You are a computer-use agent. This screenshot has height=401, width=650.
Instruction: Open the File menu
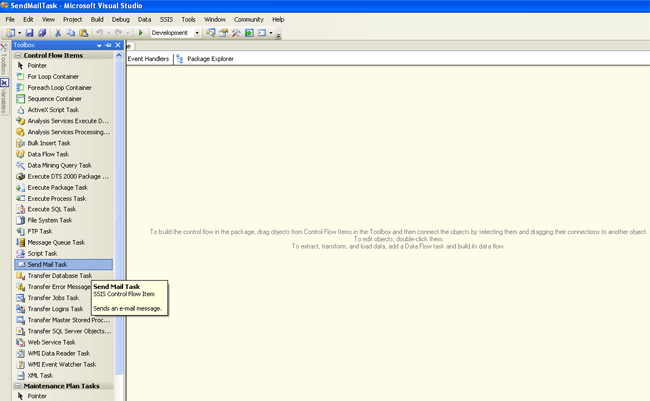[x=10, y=19]
